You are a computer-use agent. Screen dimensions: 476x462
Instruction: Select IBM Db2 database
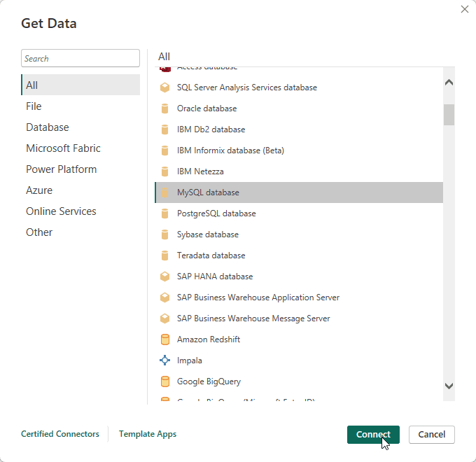(x=299, y=129)
